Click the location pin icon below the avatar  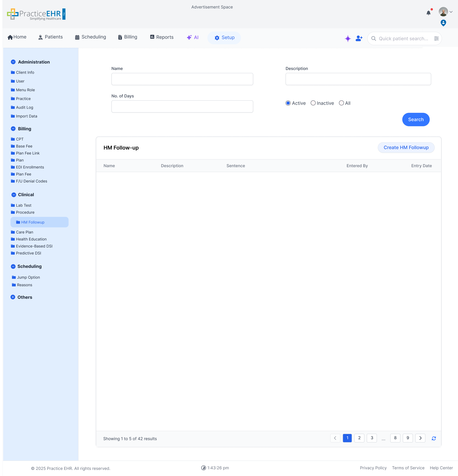click(x=443, y=23)
